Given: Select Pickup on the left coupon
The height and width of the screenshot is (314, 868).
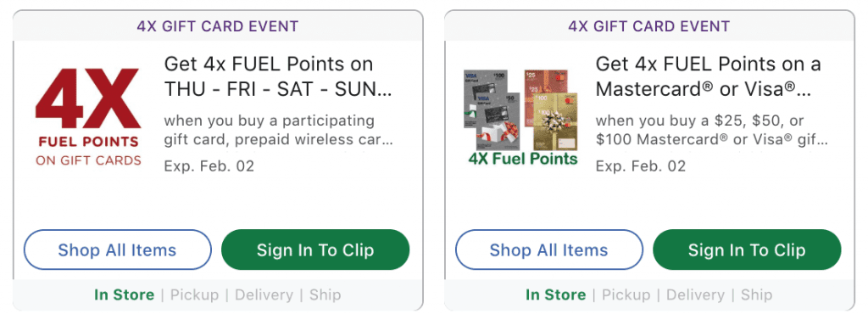Looking at the screenshot, I should pyautogui.click(x=194, y=294).
